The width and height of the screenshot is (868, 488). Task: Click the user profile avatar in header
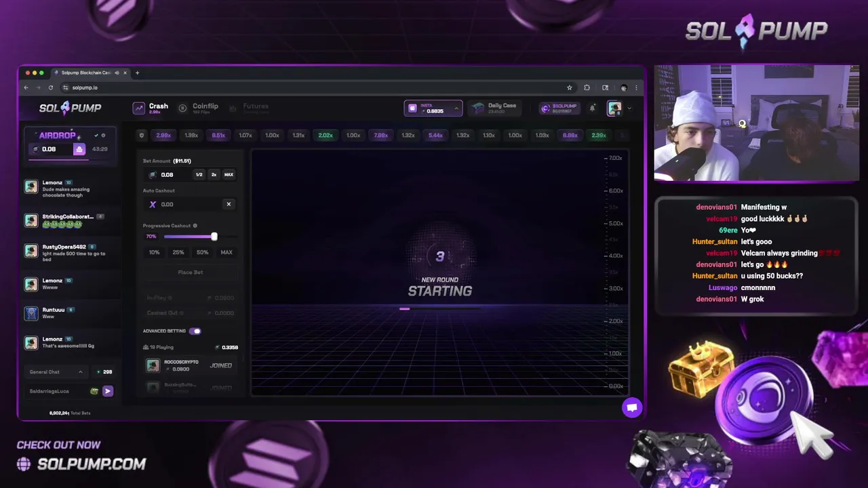(614, 108)
